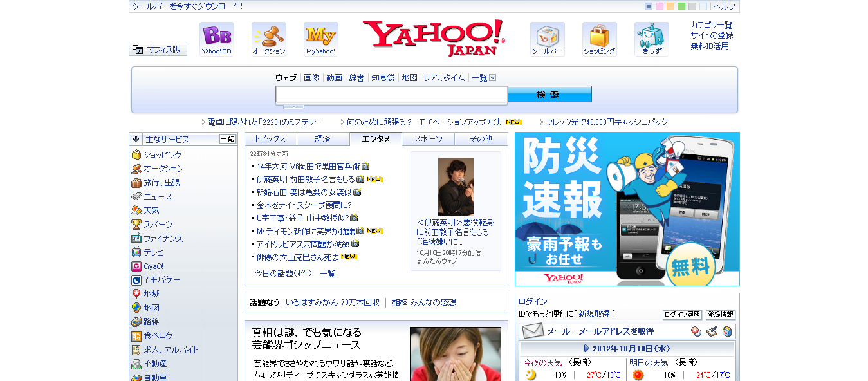Open オークション in the services sidebar
Viewport: 868px width, 381px height.
163,169
